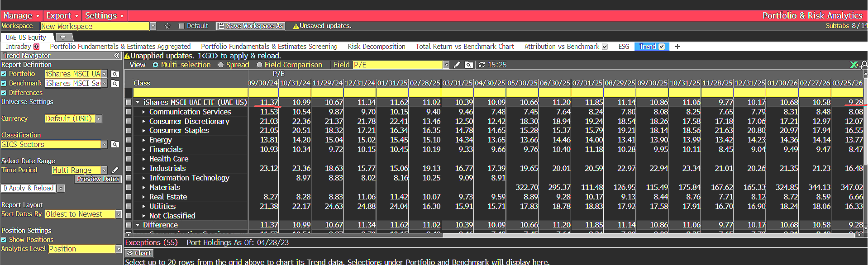This screenshot has height=265, width=868.
Task: Click the zoom magnifier icon at grid top right
Action: click(x=863, y=65)
